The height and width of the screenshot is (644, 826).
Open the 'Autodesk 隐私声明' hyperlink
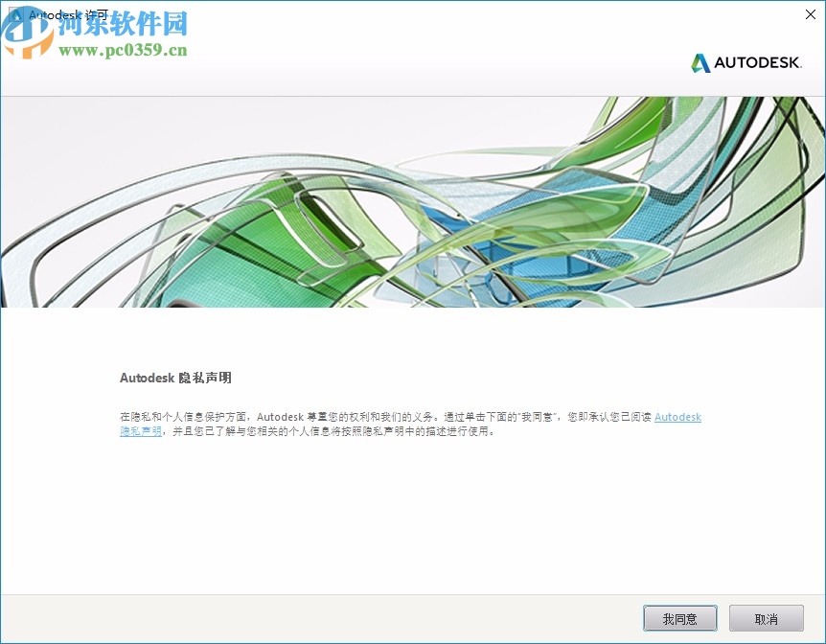pyautogui.click(x=677, y=417)
